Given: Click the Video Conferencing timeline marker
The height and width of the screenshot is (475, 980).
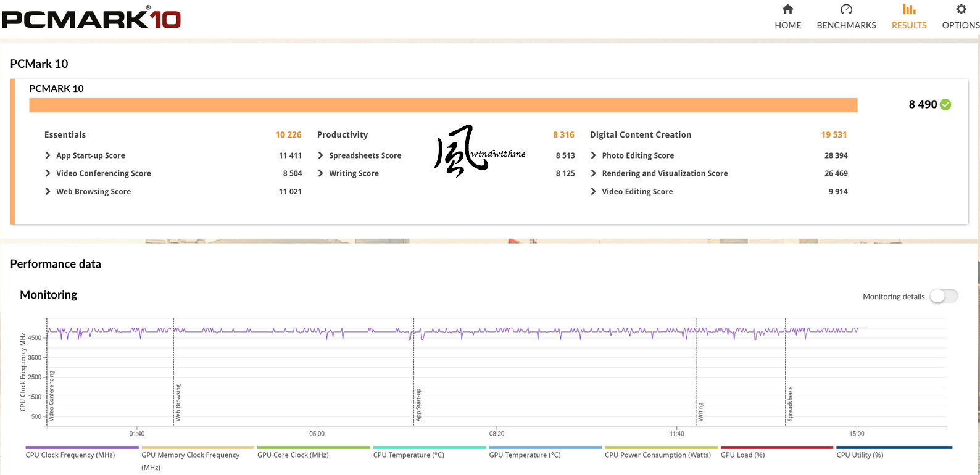Looking at the screenshot, I should tap(51, 395).
